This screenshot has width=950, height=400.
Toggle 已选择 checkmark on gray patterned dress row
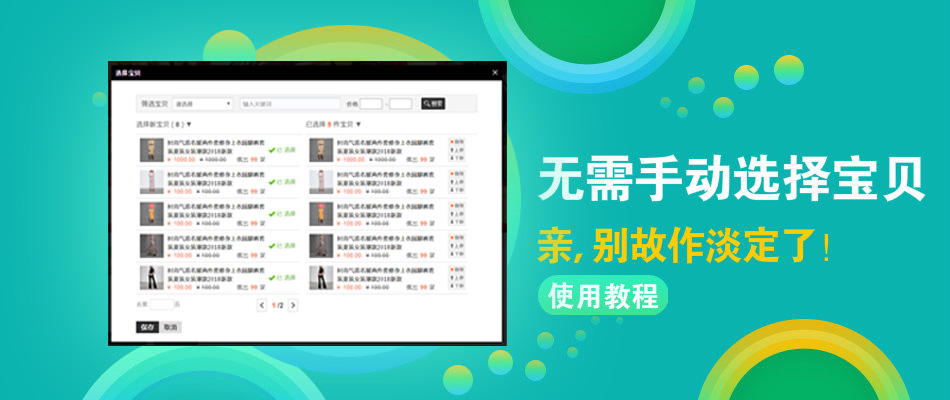[282, 246]
